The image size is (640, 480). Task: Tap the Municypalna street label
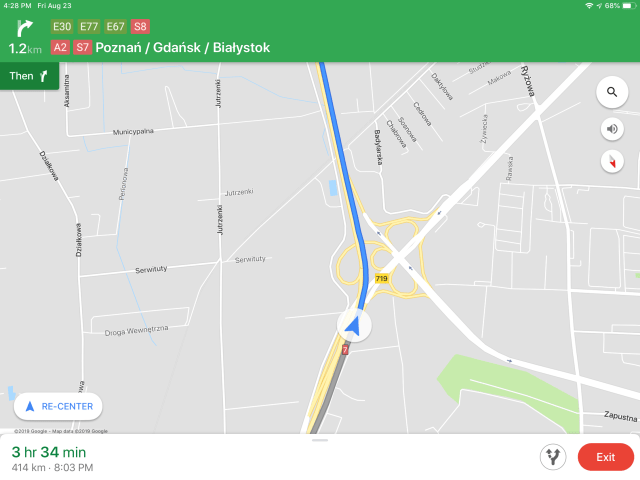[x=133, y=131]
